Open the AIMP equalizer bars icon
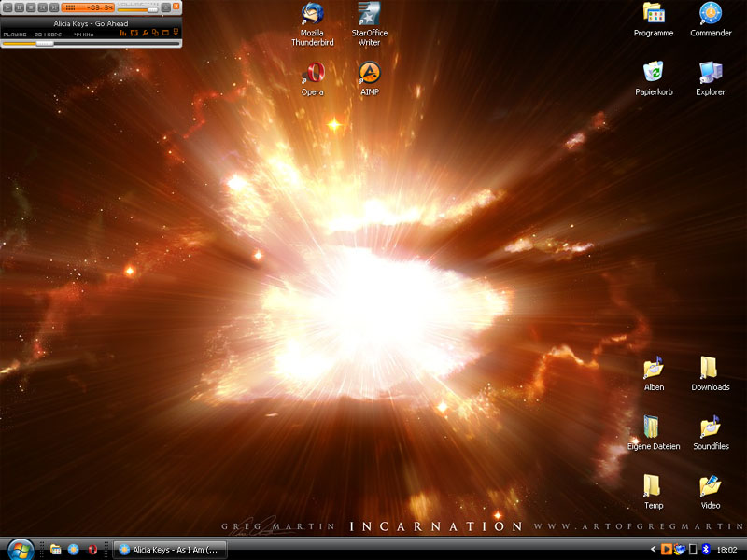 pos(123,33)
